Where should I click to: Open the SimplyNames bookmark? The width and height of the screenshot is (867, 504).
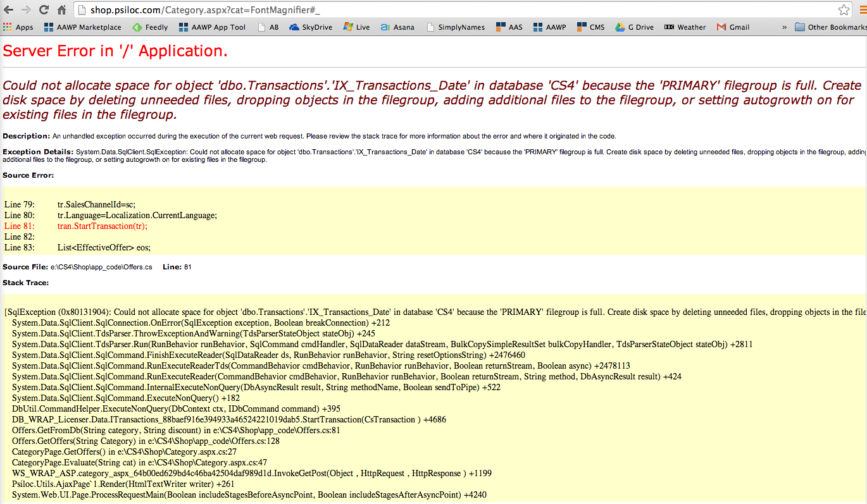[x=456, y=27]
